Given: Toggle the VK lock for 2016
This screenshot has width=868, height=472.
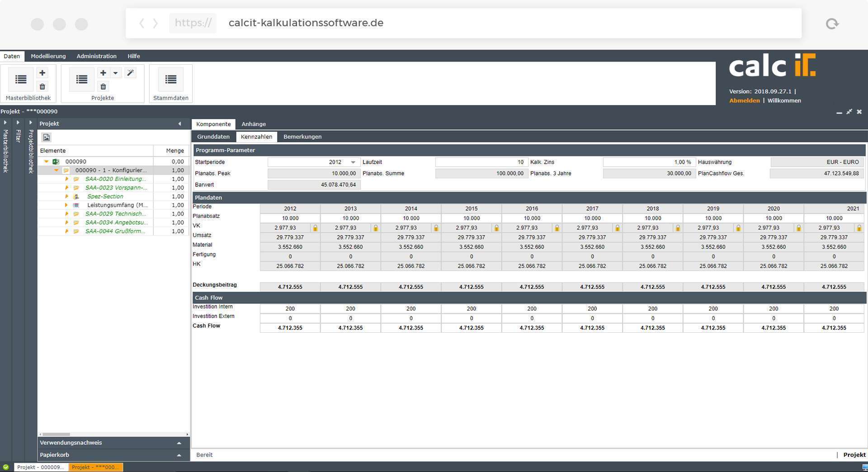Looking at the screenshot, I should pos(557,228).
